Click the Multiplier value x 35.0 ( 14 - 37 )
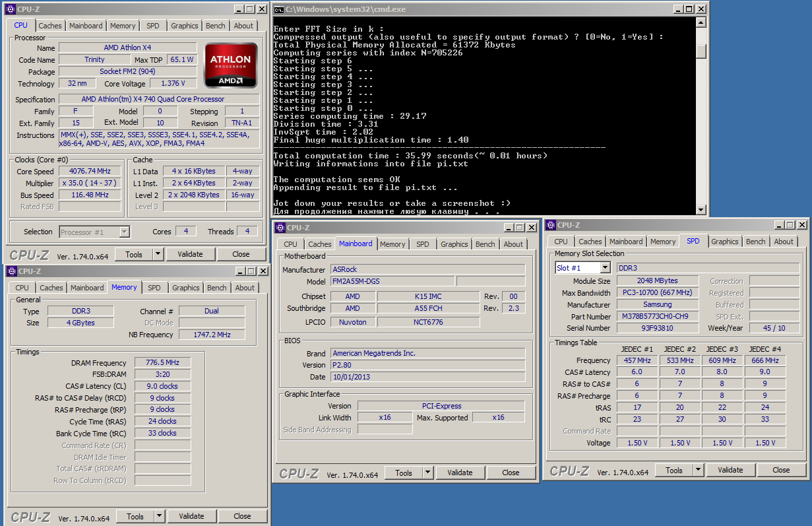This screenshot has height=526, width=812. click(x=90, y=183)
